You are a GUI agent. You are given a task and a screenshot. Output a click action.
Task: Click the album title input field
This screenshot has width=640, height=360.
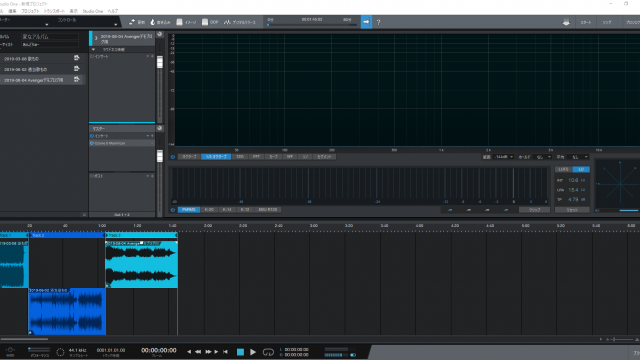click(x=49, y=36)
